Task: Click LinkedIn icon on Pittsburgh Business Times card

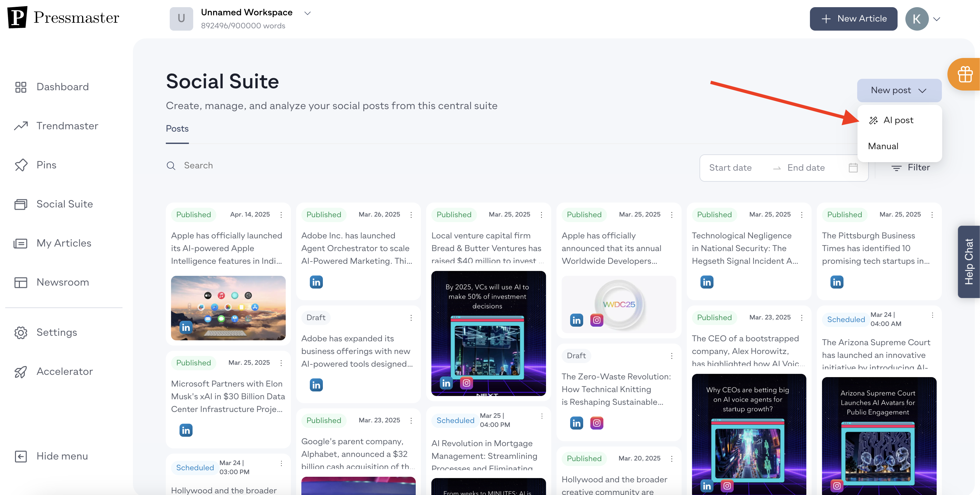Action: 837,282
